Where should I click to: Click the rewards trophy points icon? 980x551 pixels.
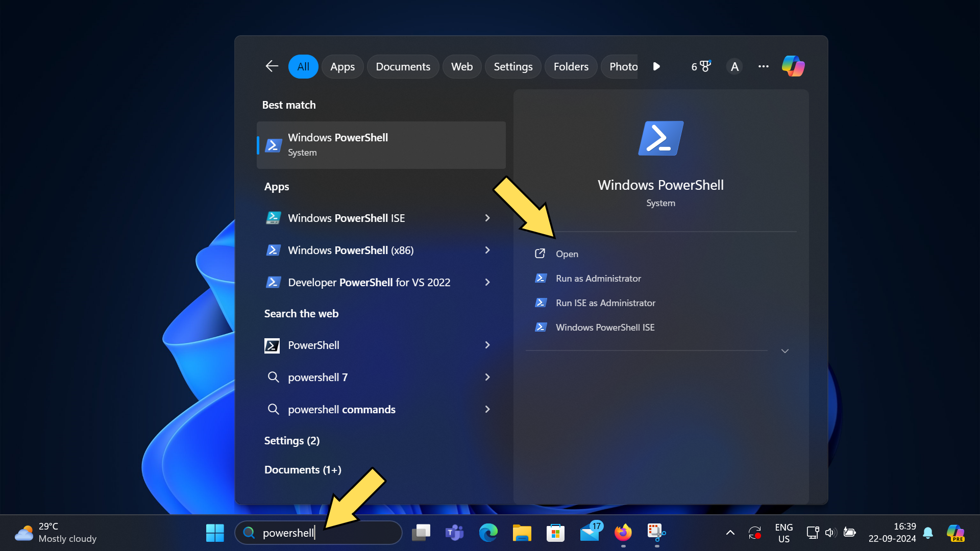(701, 66)
